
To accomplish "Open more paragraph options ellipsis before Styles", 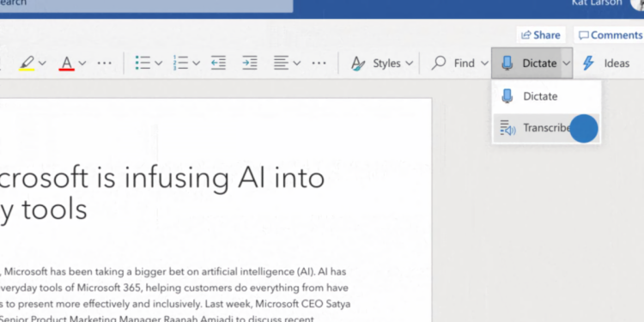I will pos(319,64).
